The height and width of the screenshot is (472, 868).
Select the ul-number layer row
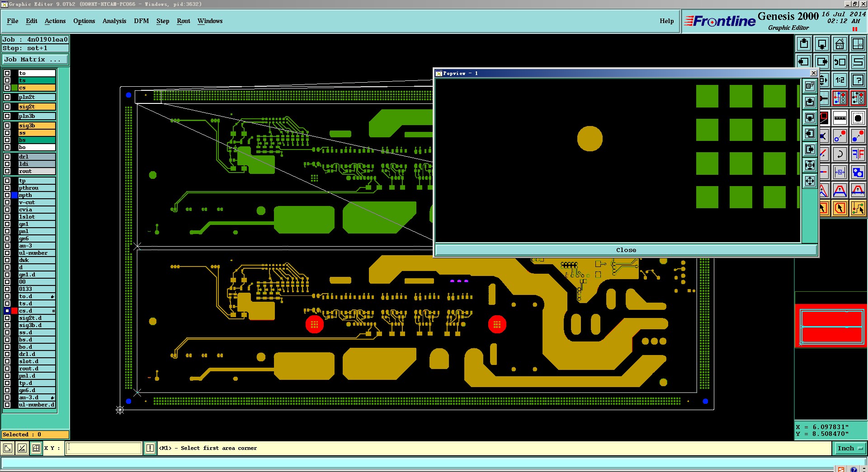37,253
